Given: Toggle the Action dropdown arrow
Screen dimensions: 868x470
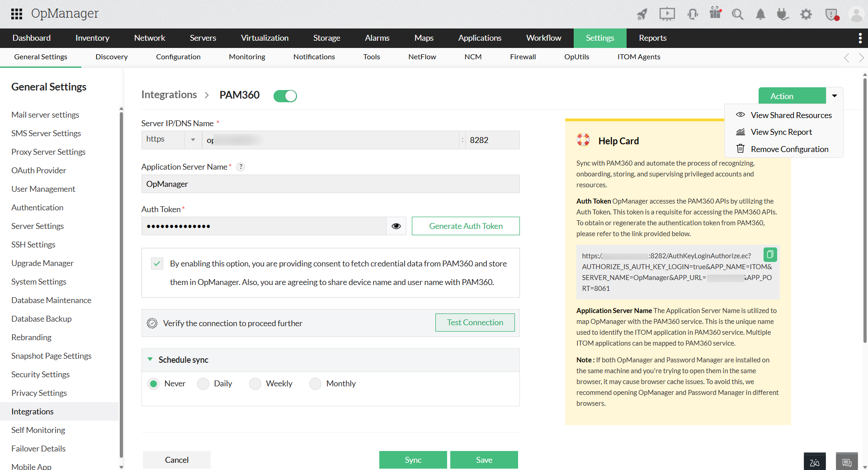Looking at the screenshot, I should click(835, 96).
